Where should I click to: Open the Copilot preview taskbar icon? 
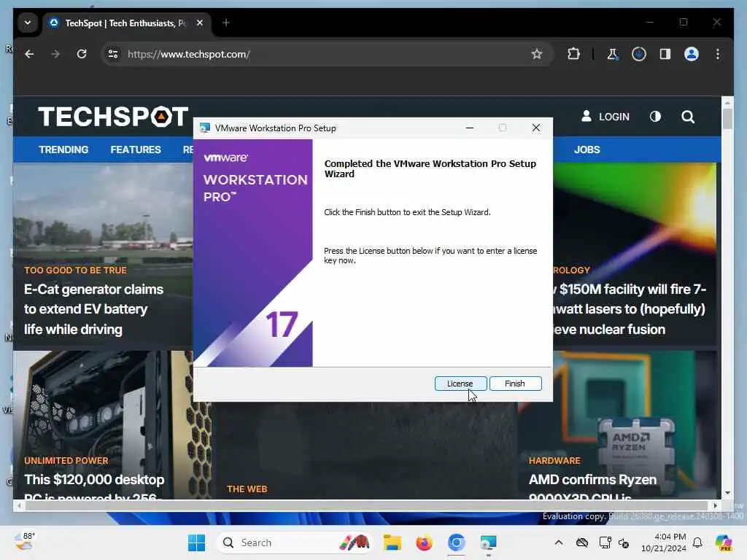point(724,542)
